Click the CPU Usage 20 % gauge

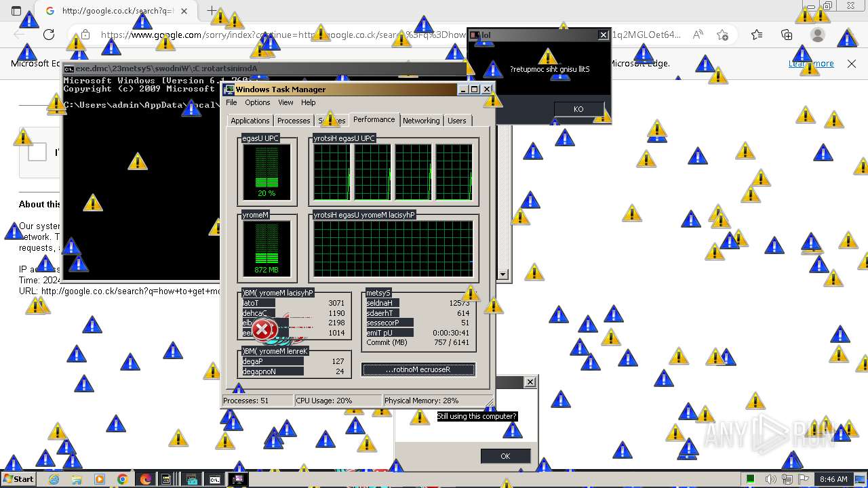[267, 172]
